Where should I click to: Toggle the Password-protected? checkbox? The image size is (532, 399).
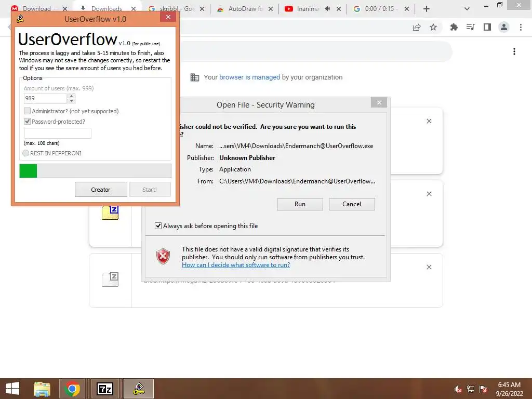coord(27,121)
